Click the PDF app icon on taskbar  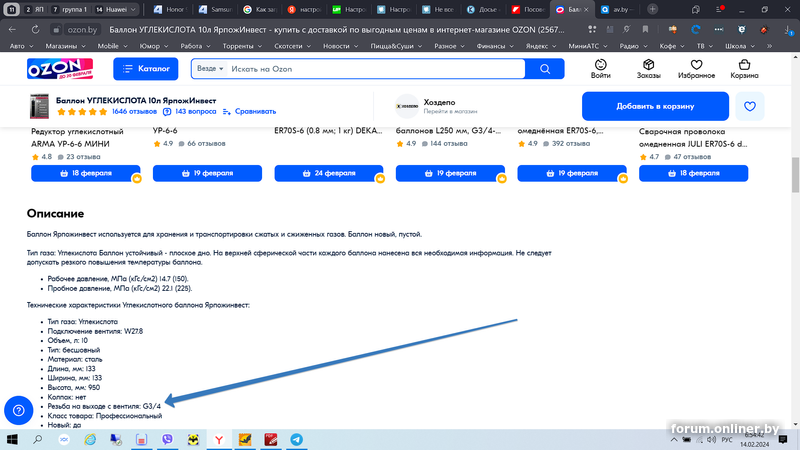coord(271,439)
